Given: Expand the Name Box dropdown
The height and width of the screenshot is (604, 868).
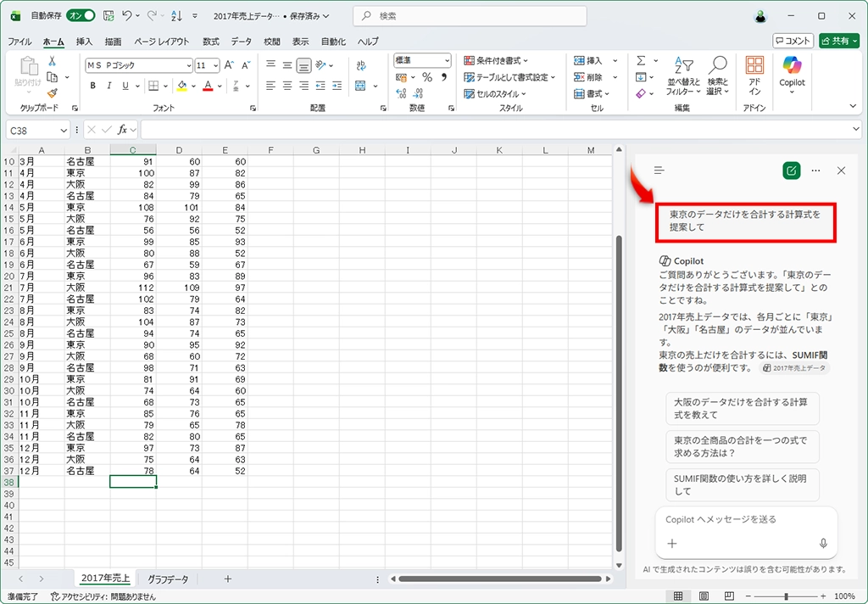Looking at the screenshot, I should click(x=64, y=130).
